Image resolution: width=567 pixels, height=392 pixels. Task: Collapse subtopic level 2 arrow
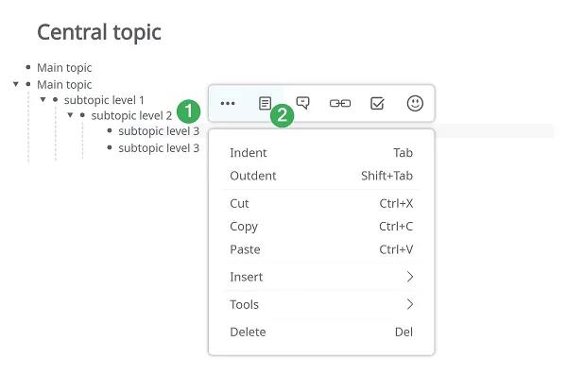pos(70,115)
